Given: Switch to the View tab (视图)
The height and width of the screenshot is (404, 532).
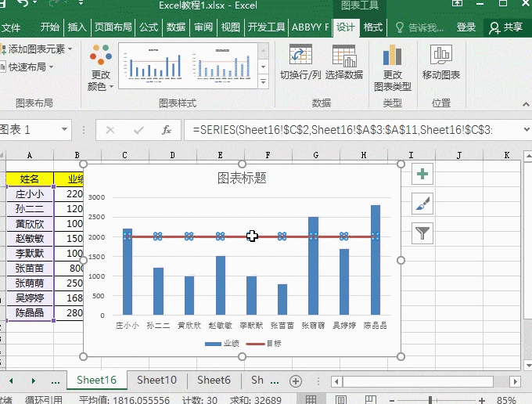Looking at the screenshot, I should tap(230, 27).
